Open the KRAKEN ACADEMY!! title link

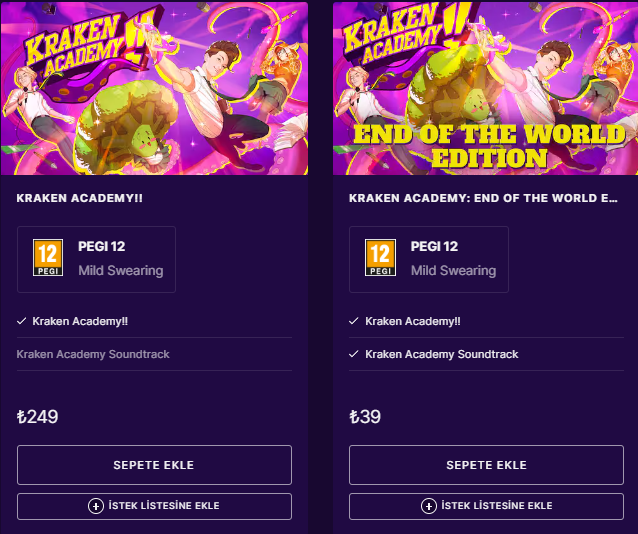pos(80,198)
